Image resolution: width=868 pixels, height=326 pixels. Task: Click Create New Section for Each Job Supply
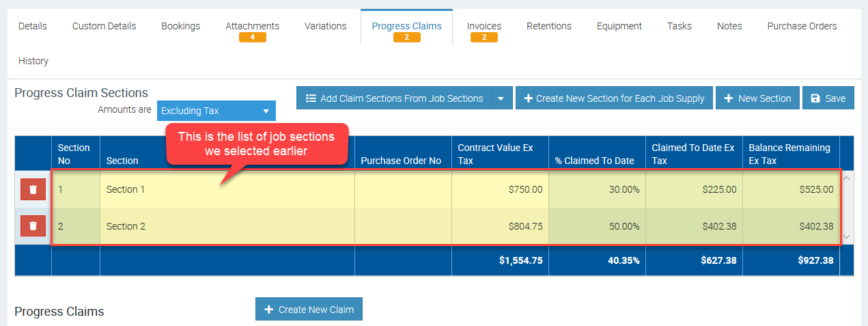point(614,98)
